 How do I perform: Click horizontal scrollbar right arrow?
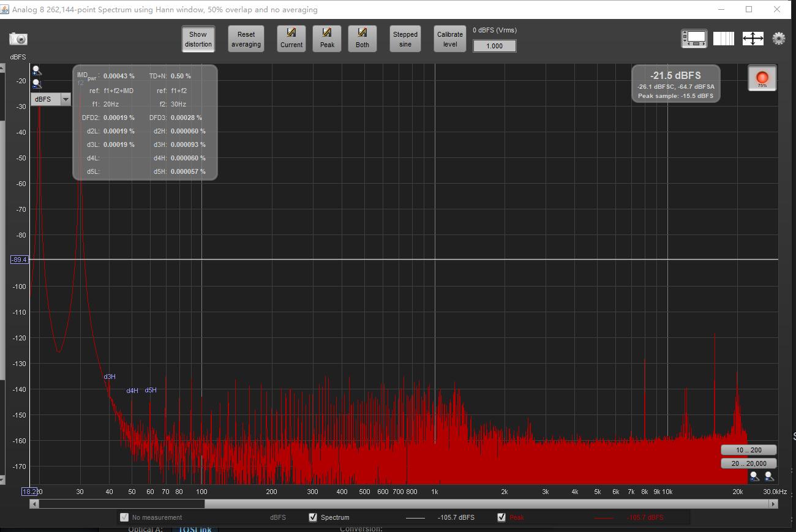click(774, 504)
